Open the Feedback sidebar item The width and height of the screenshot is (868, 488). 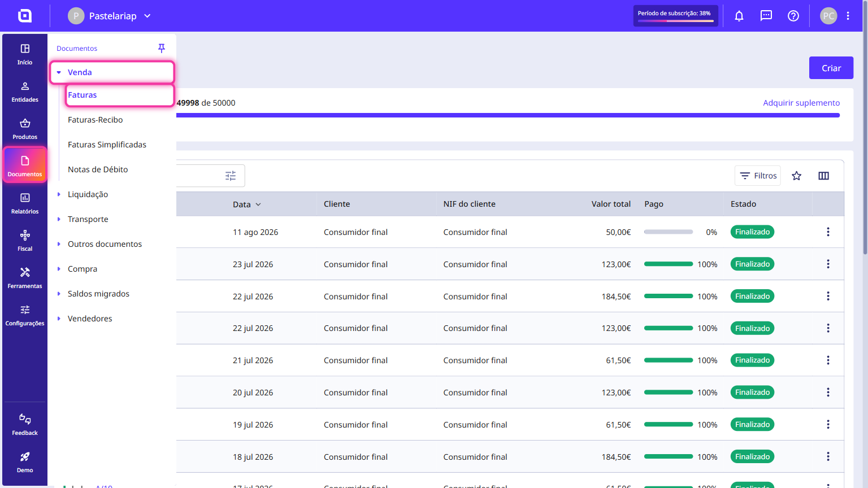25,425
